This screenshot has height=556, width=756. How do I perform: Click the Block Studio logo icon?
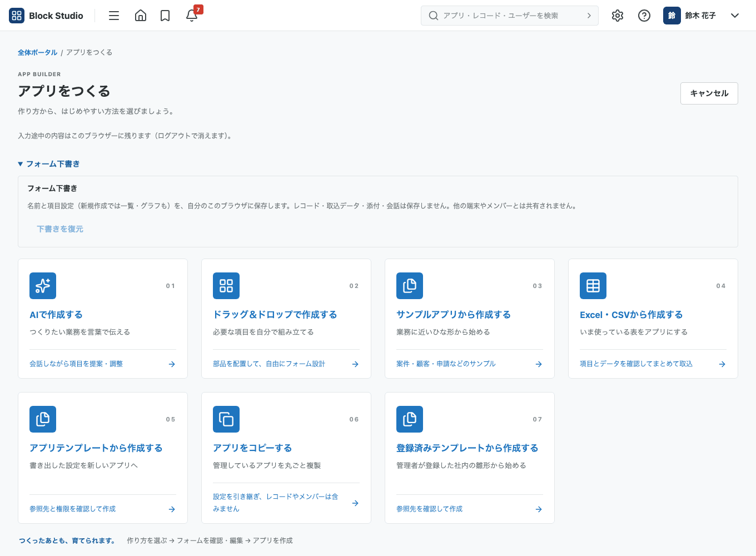17,16
